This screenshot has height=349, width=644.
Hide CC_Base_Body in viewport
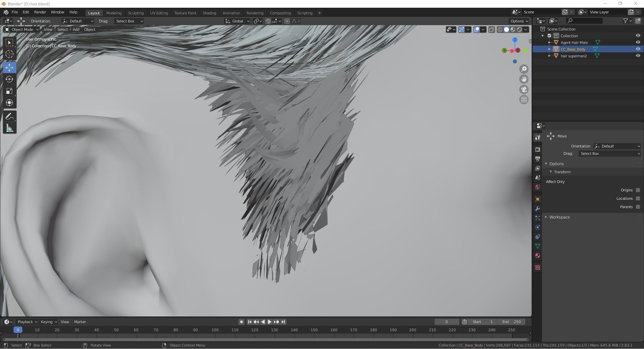click(x=638, y=49)
